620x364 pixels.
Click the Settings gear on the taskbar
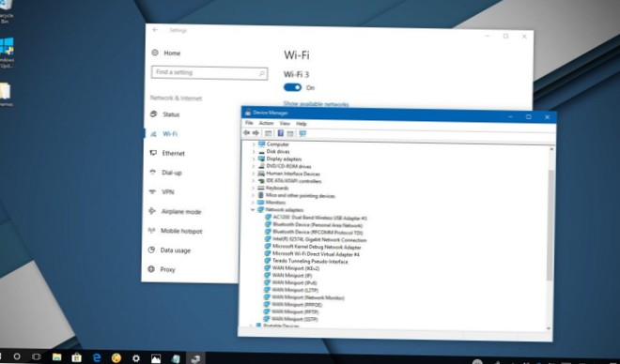tap(136, 358)
